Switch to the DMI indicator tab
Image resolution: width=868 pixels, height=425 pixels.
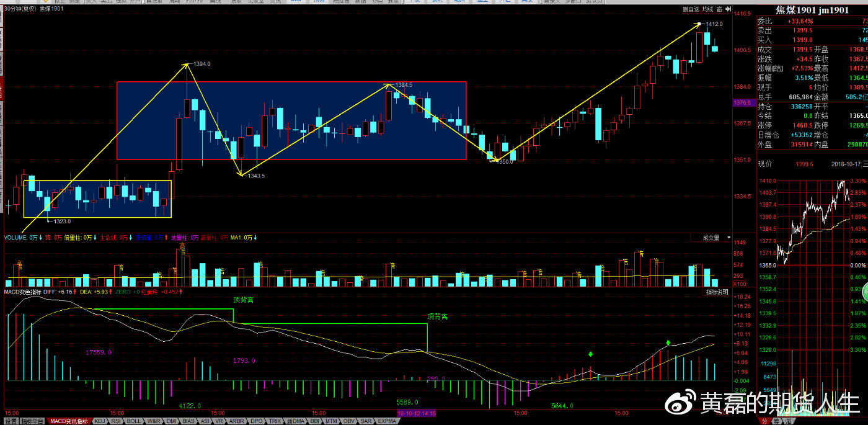tap(172, 421)
